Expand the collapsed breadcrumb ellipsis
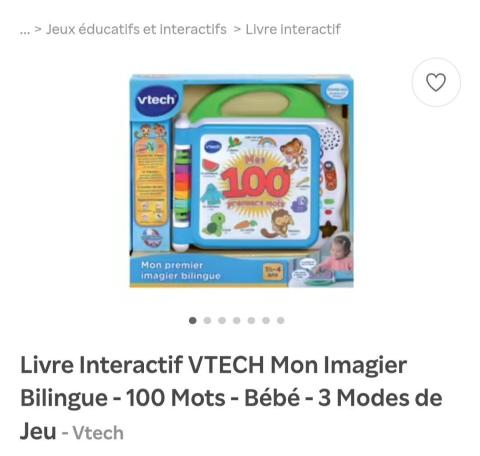480x456 pixels. [25, 30]
